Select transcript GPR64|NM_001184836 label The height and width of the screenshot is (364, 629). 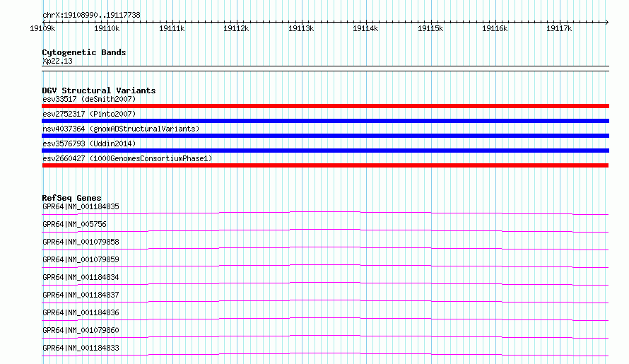click(x=81, y=312)
